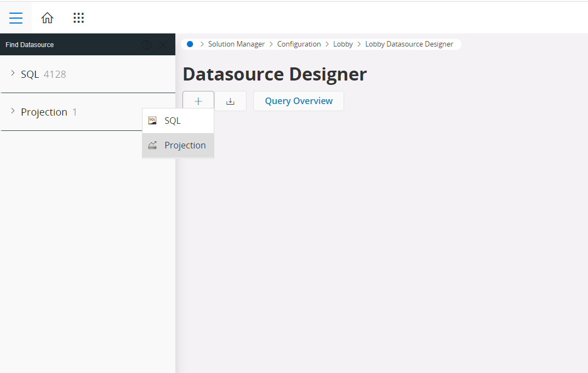
Task: Navigate to Solution Manager breadcrumb
Action: pos(236,44)
